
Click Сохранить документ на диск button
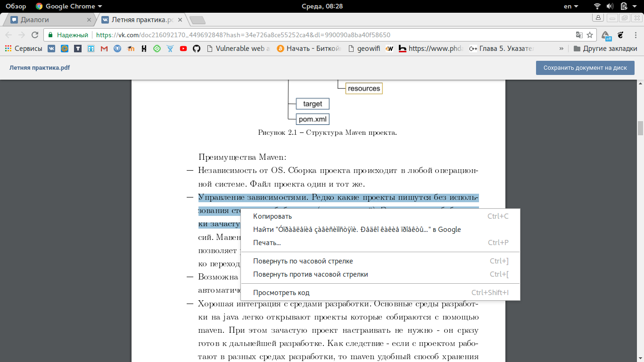(x=585, y=68)
